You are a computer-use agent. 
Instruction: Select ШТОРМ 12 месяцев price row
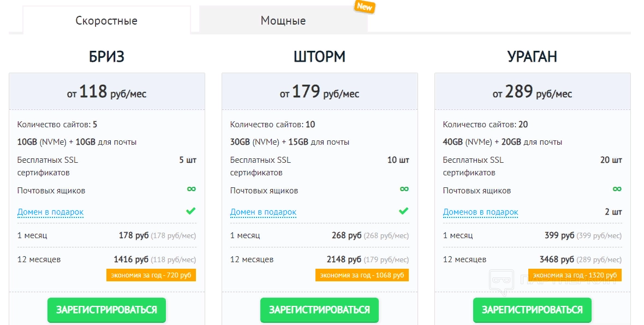(x=319, y=259)
